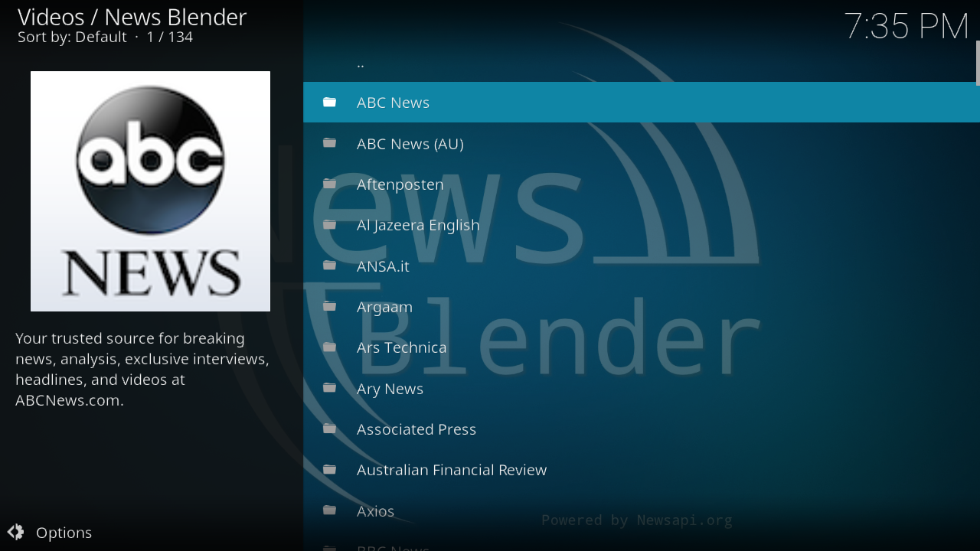Select Aftenposten from the list
Viewport: 980px width, 551px height.
click(x=642, y=184)
